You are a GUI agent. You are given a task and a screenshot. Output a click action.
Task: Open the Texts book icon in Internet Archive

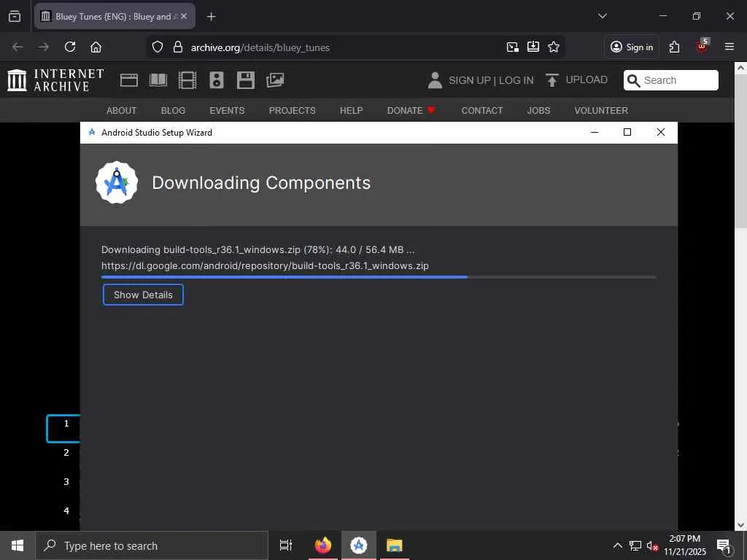pyautogui.click(x=158, y=80)
